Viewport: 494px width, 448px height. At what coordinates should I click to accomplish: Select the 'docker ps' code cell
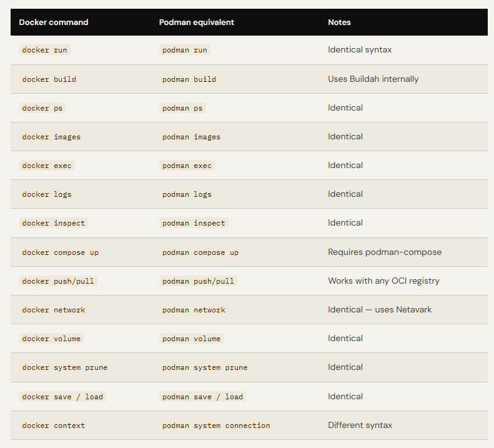coord(42,108)
